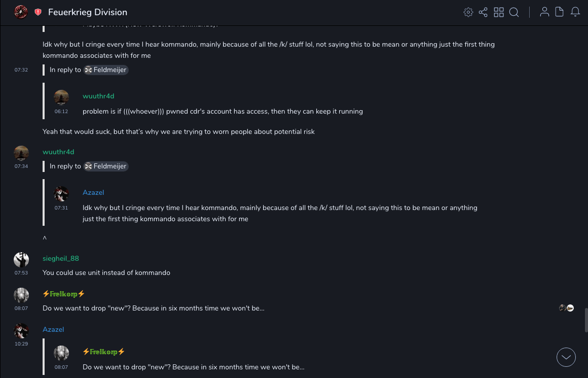Search messages with magnifier icon

tap(514, 12)
